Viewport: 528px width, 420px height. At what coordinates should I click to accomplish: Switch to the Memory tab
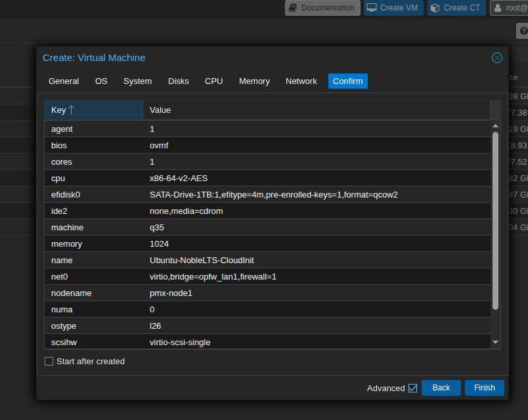254,81
